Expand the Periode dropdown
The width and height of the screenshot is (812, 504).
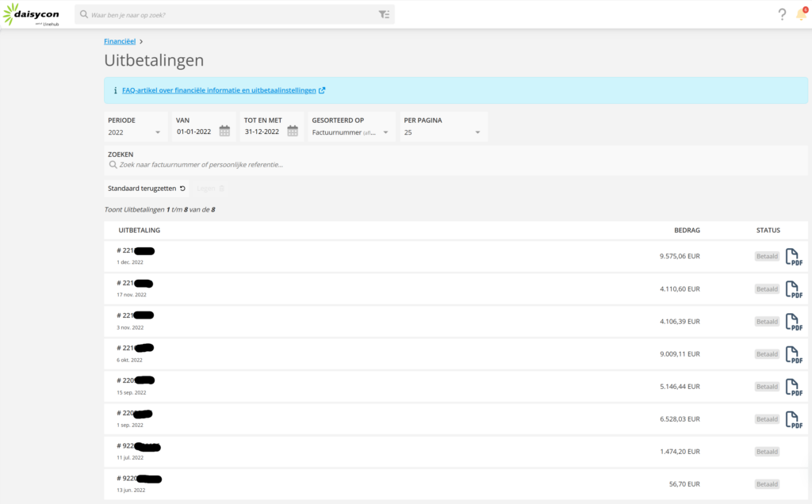(136, 132)
